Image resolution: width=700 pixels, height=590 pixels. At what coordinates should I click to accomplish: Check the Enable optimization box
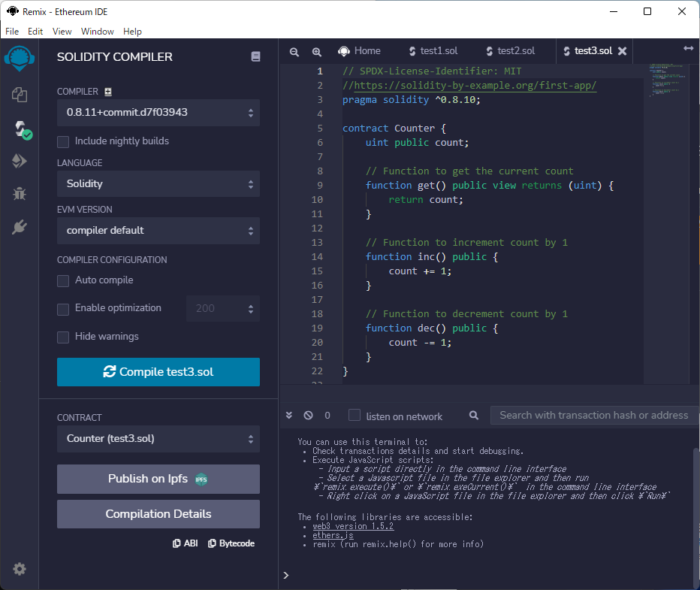(x=63, y=308)
